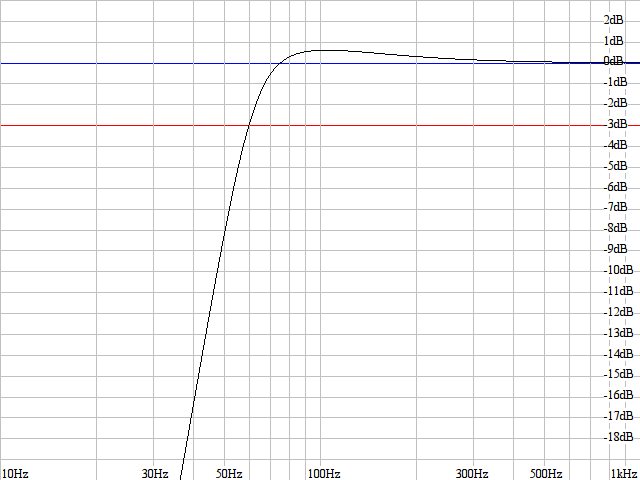This screenshot has height=480, width=640.
Task: Click the -4dB axis label
Action: [615, 144]
